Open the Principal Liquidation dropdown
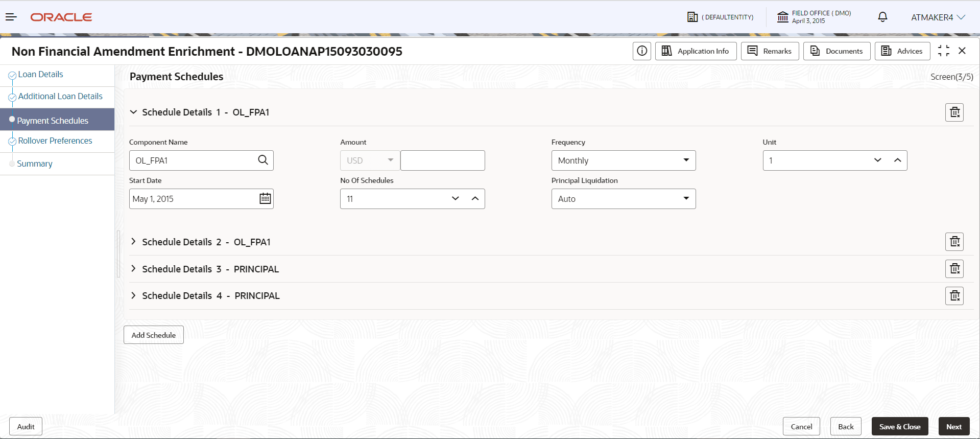The width and height of the screenshot is (980, 439). 624,199
